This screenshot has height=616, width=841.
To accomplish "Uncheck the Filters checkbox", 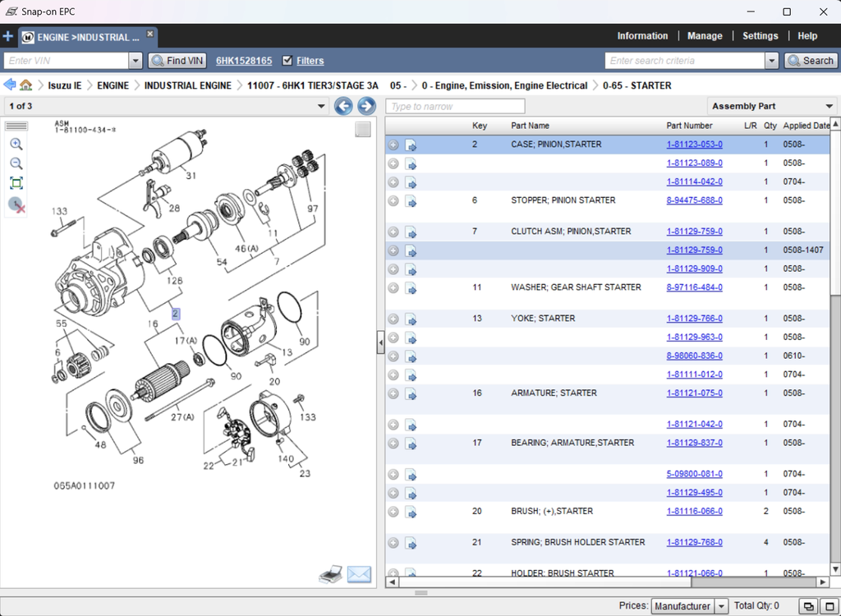I will coord(287,61).
